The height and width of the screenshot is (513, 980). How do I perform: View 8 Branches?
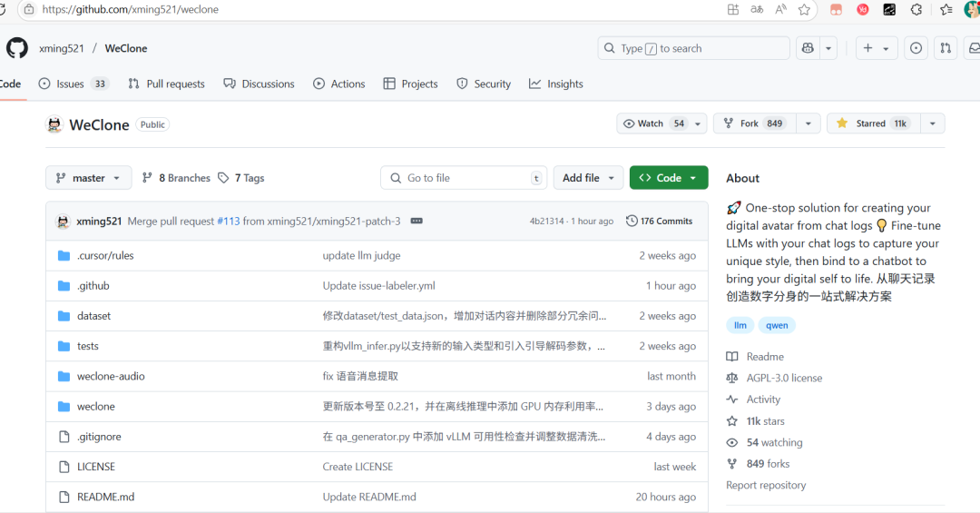[x=176, y=178]
